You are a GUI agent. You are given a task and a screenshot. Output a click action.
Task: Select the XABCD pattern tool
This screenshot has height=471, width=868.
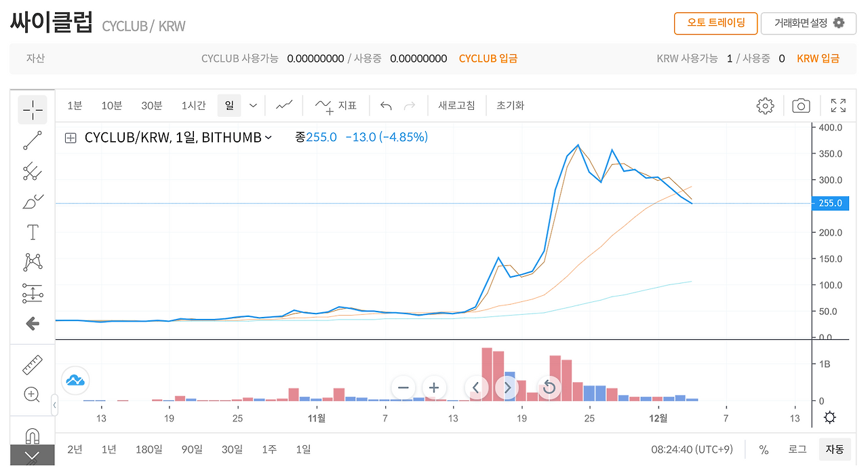(x=32, y=262)
